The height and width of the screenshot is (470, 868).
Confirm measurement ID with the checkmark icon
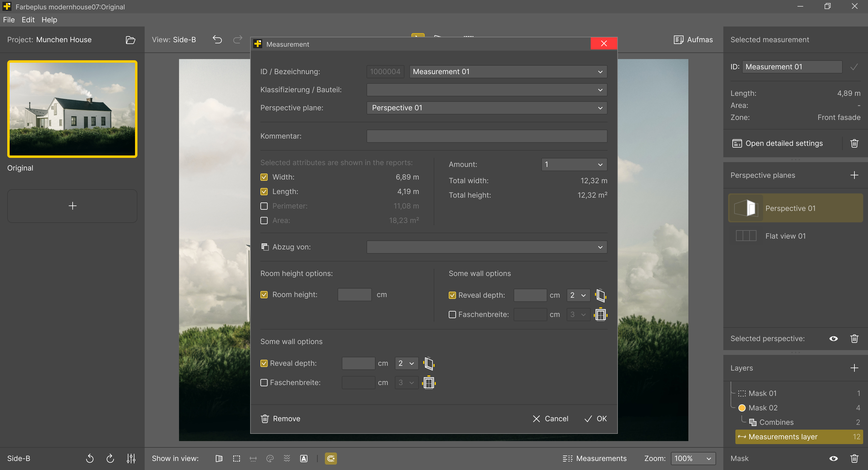(x=854, y=67)
